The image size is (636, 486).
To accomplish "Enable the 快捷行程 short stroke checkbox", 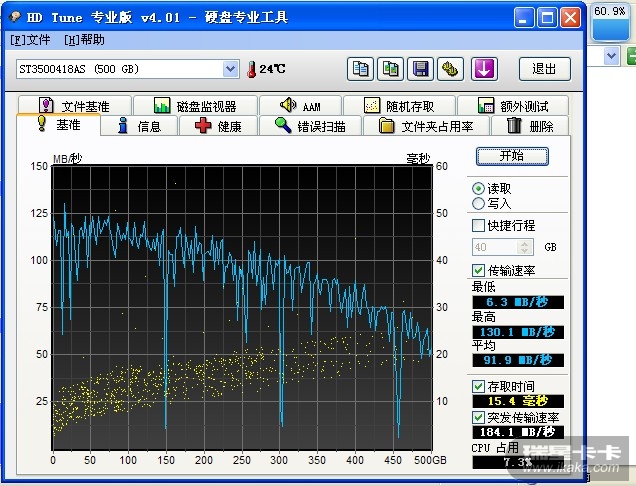I will tap(478, 226).
